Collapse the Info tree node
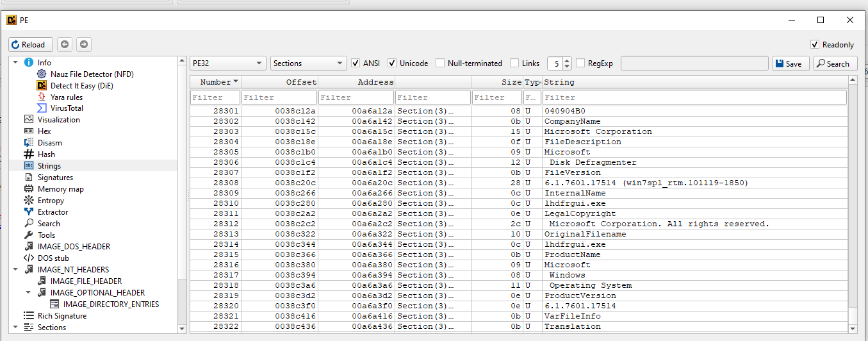This screenshot has height=341, width=868. pos(15,62)
